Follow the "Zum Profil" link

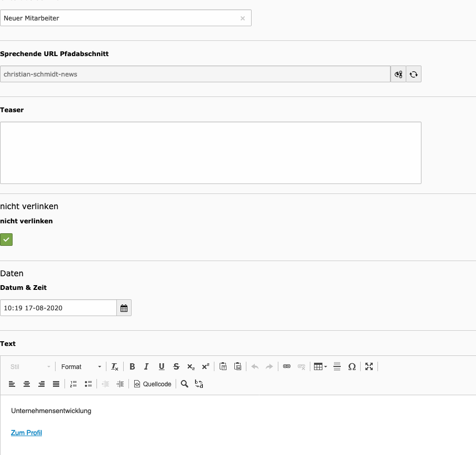click(x=26, y=433)
